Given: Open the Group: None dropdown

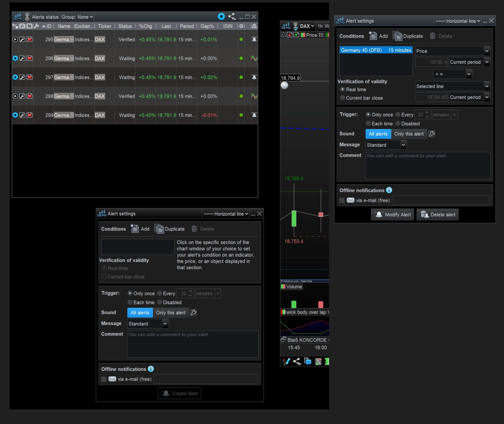Looking at the screenshot, I should point(77,17).
